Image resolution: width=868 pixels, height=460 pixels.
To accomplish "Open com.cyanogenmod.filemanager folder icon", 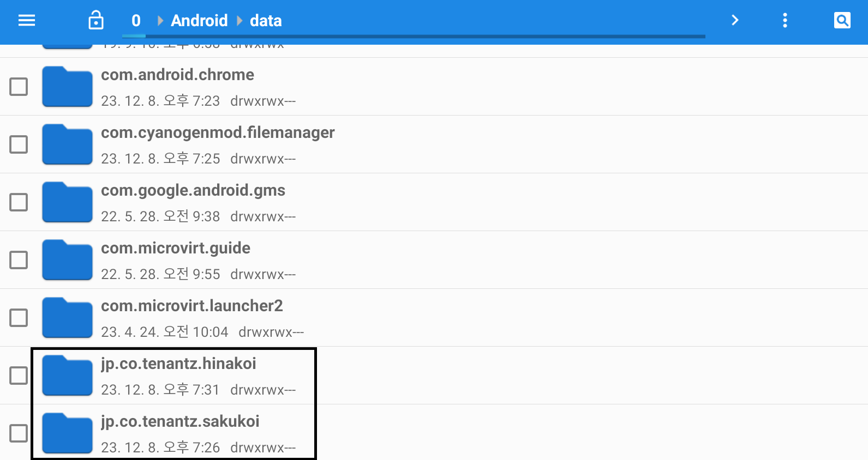I will pos(67,144).
